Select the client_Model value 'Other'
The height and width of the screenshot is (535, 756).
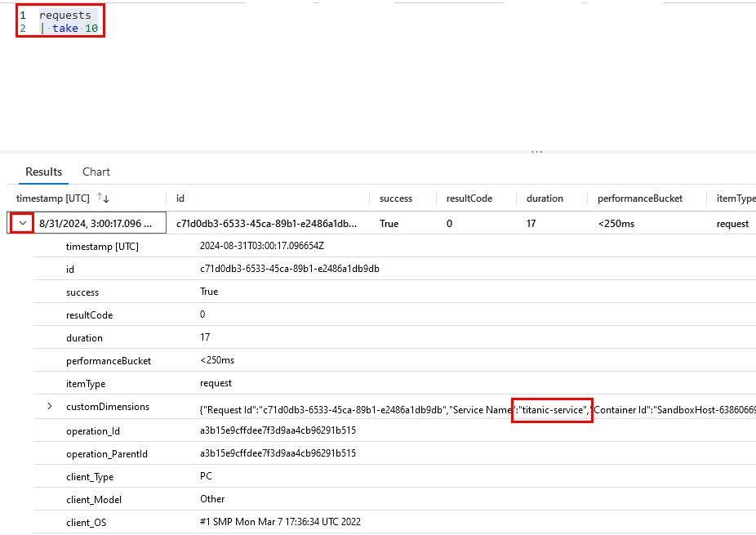212,499
